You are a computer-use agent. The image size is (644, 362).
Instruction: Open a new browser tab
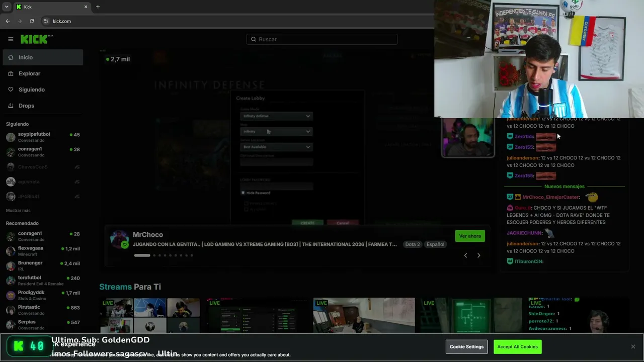point(98,7)
